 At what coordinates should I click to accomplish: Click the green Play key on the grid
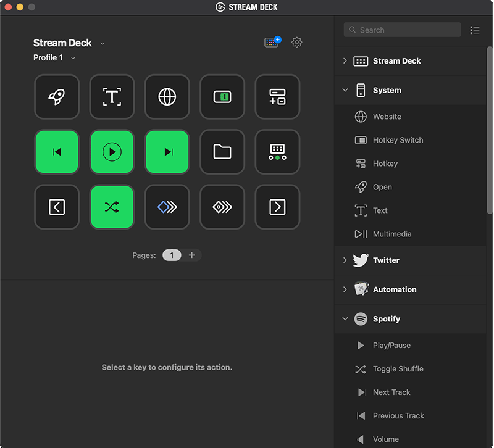coord(112,152)
